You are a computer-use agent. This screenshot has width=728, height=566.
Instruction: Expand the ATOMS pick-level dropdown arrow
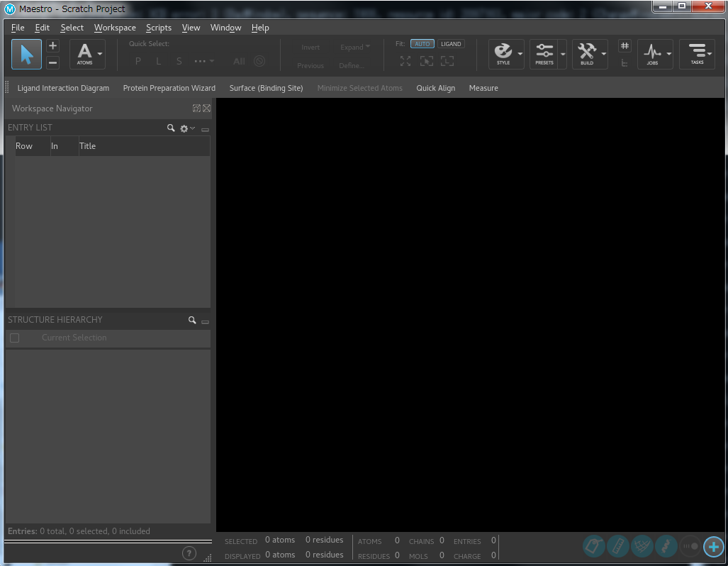point(100,54)
